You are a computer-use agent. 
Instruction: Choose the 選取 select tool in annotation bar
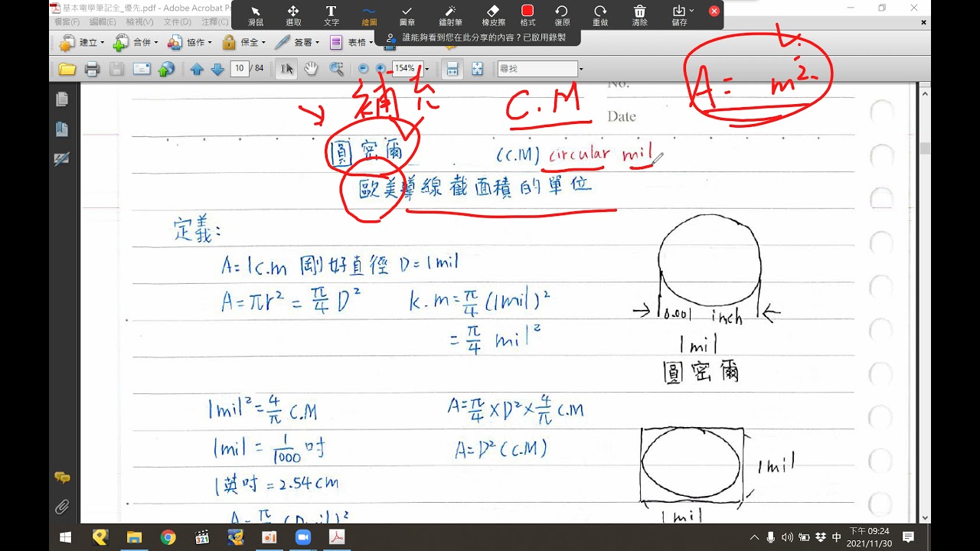293,15
